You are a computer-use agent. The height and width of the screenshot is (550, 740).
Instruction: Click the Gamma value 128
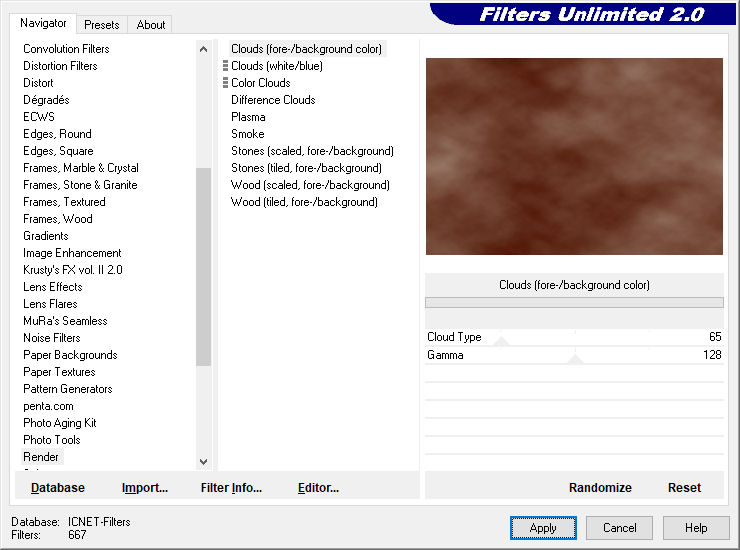(712, 355)
